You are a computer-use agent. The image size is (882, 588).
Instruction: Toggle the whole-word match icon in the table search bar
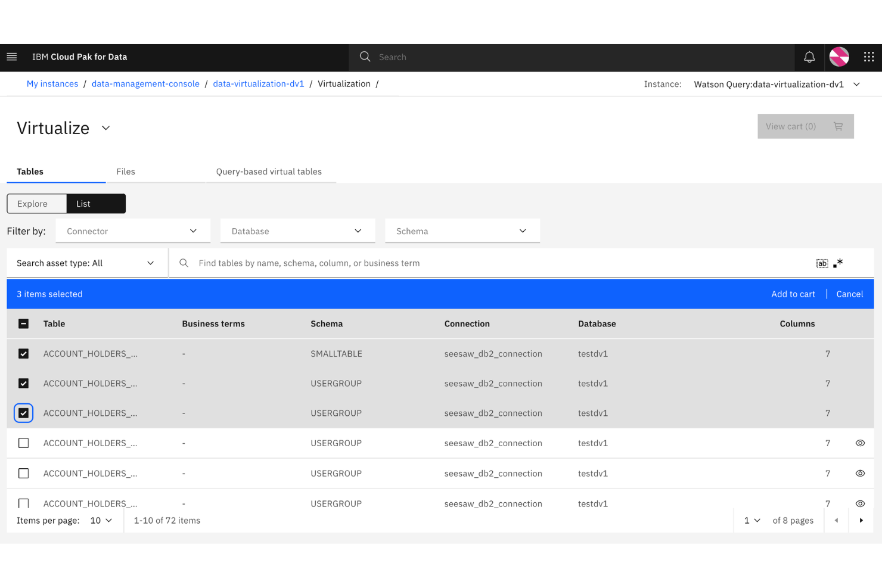pos(822,263)
